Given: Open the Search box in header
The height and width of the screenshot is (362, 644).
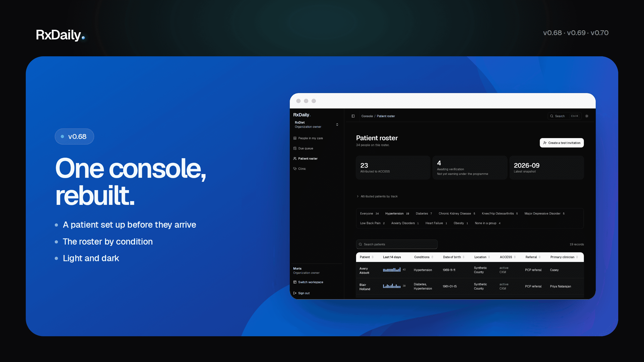Looking at the screenshot, I should (x=565, y=116).
